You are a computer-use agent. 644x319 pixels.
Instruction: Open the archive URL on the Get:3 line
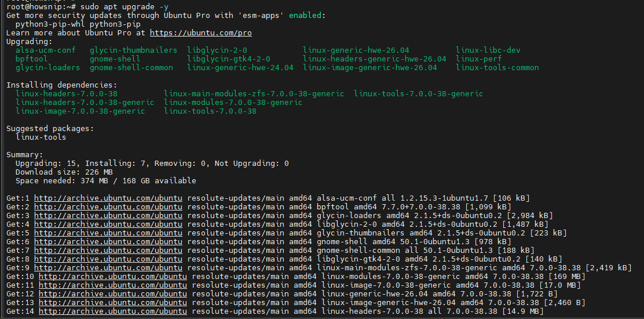108,215
